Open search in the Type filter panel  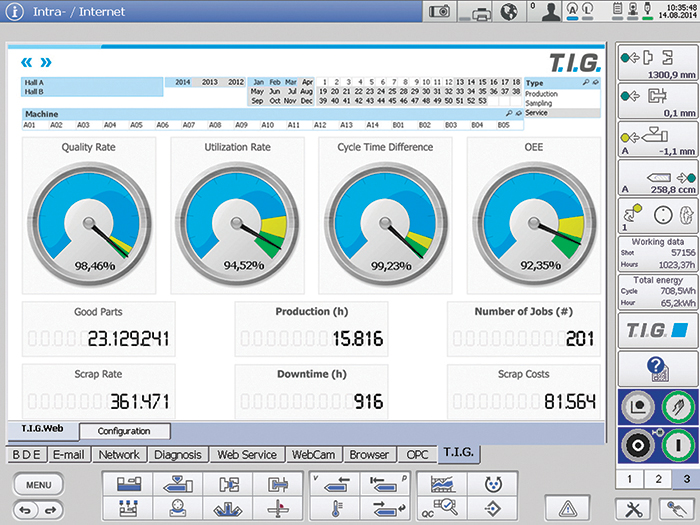587,83
